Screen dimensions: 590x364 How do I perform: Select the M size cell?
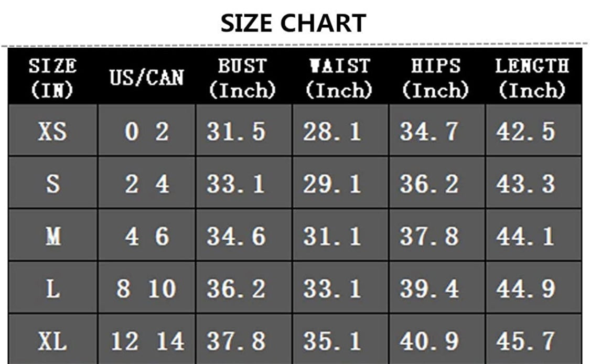[52, 235]
